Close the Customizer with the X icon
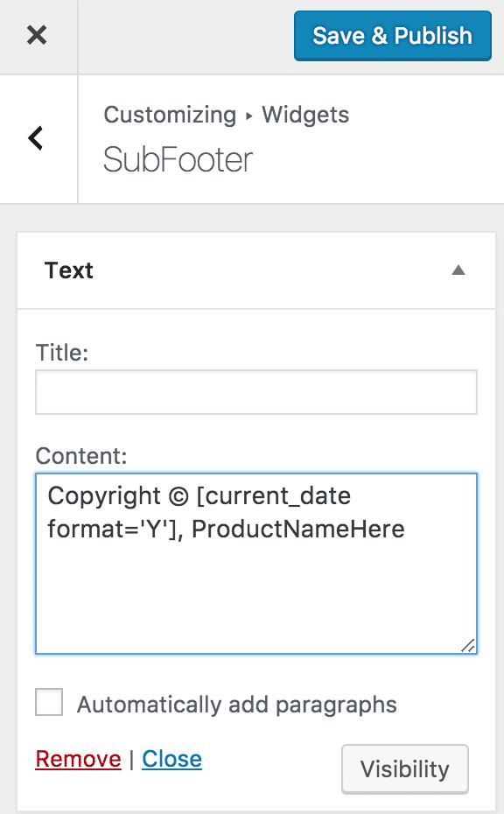The height and width of the screenshot is (814, 504). tap(38, 36)
